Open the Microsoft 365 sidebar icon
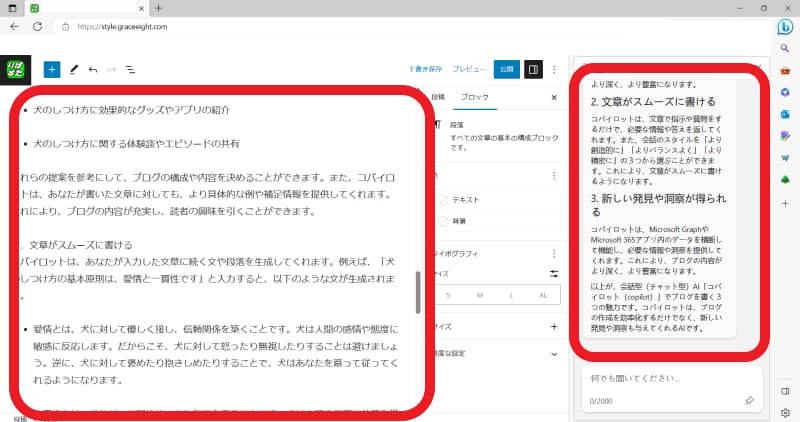 pyautogui.click(x=785, y=92)
